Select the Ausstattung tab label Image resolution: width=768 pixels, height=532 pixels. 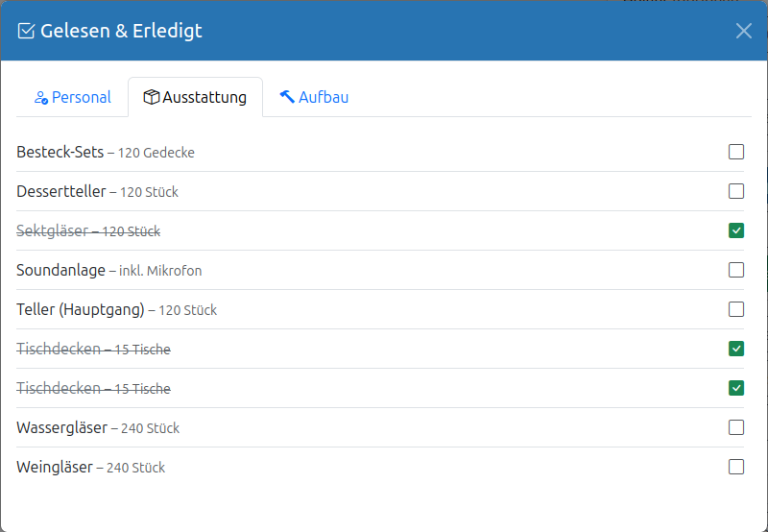click(x=204, y=98)
